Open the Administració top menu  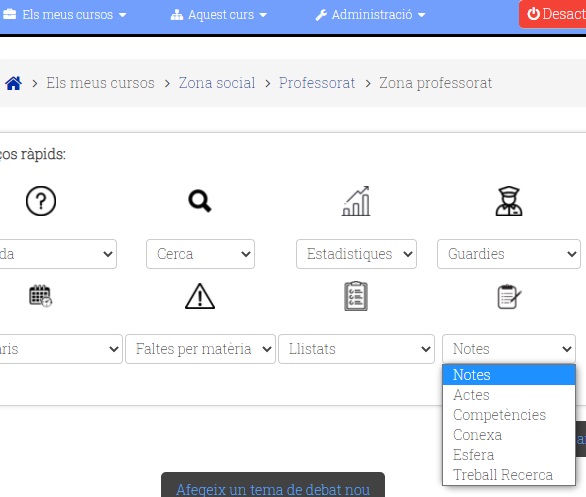point(370,15)
